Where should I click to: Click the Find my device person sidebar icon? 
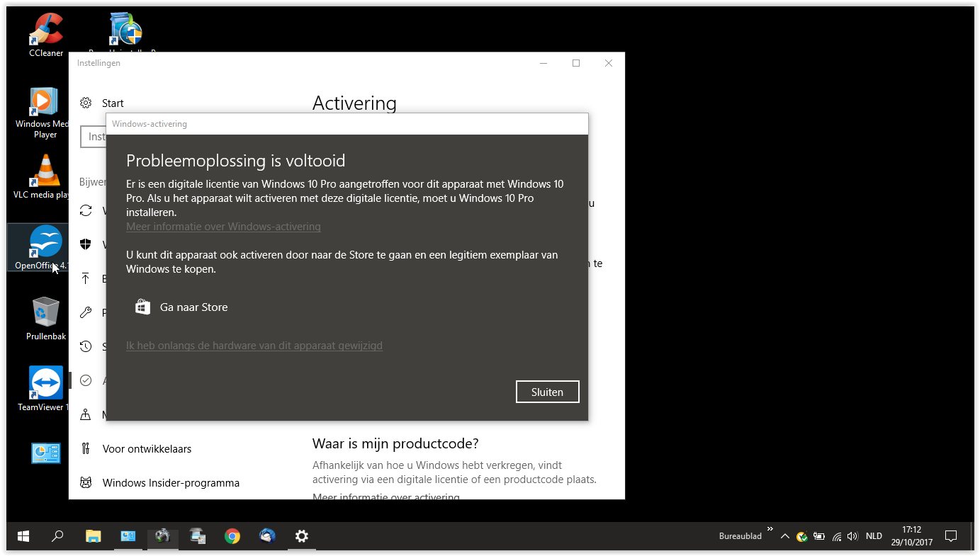click(86, 414)
